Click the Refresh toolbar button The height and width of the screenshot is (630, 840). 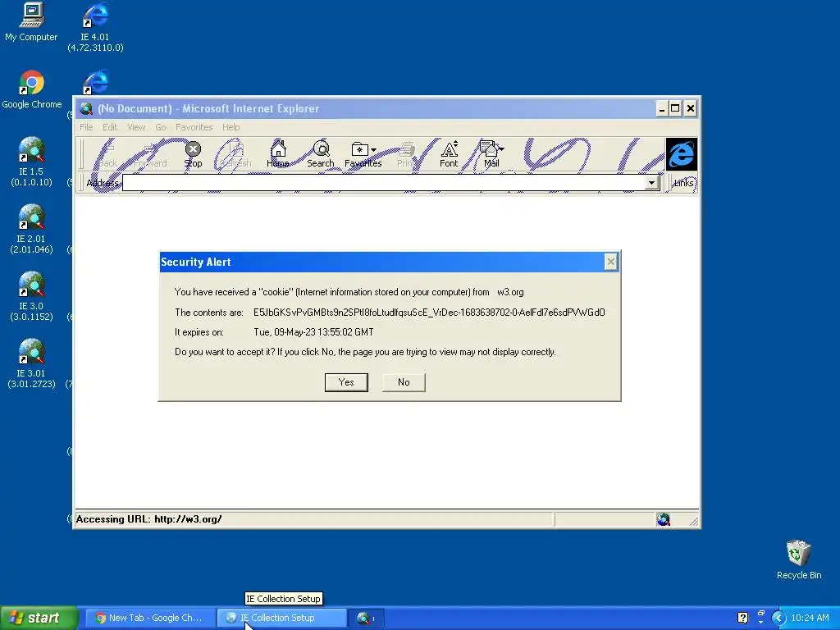pos(235,153)
